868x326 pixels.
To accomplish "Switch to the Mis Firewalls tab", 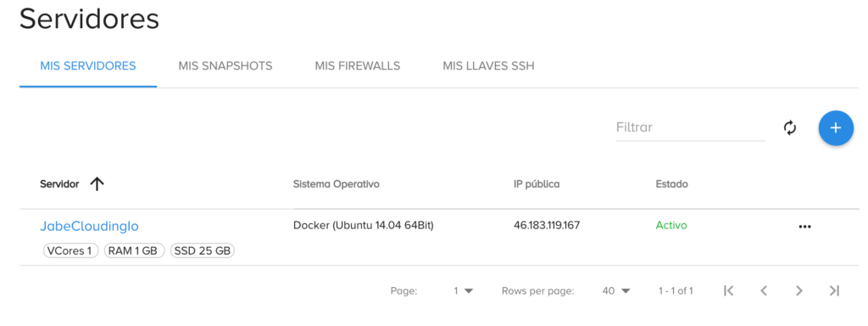I will point(358,66).
